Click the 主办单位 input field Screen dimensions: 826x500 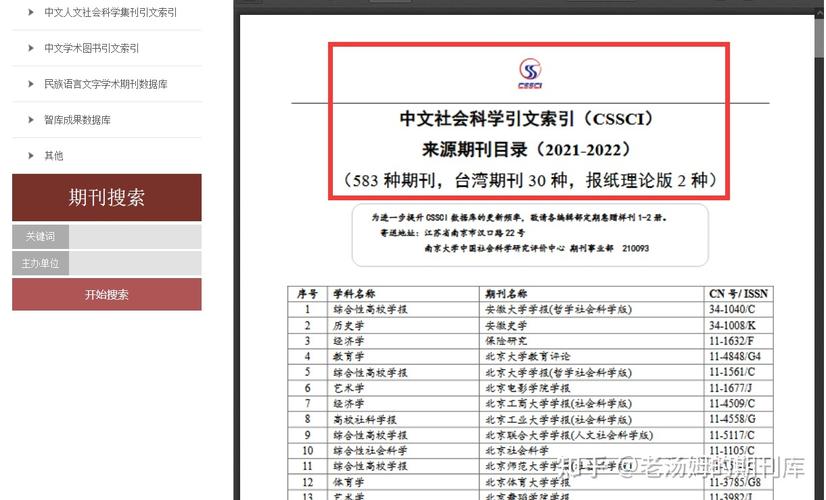(x=135, y=263)
